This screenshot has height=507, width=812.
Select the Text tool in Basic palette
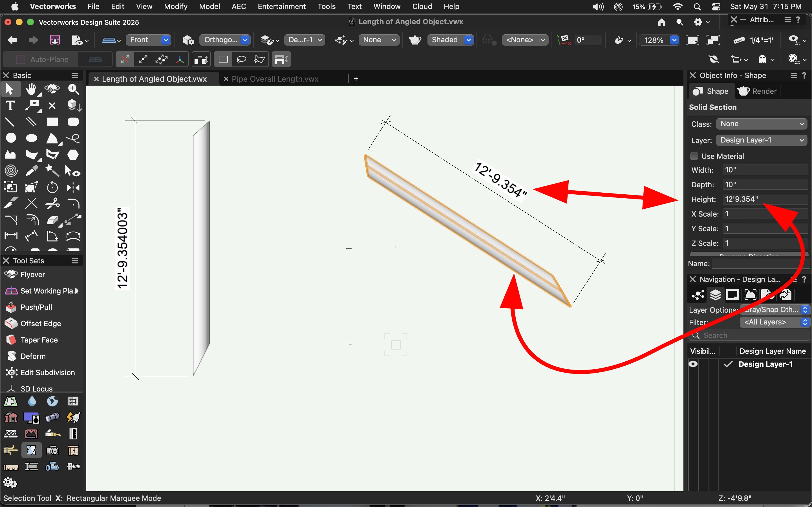click(x=10, y=106)
